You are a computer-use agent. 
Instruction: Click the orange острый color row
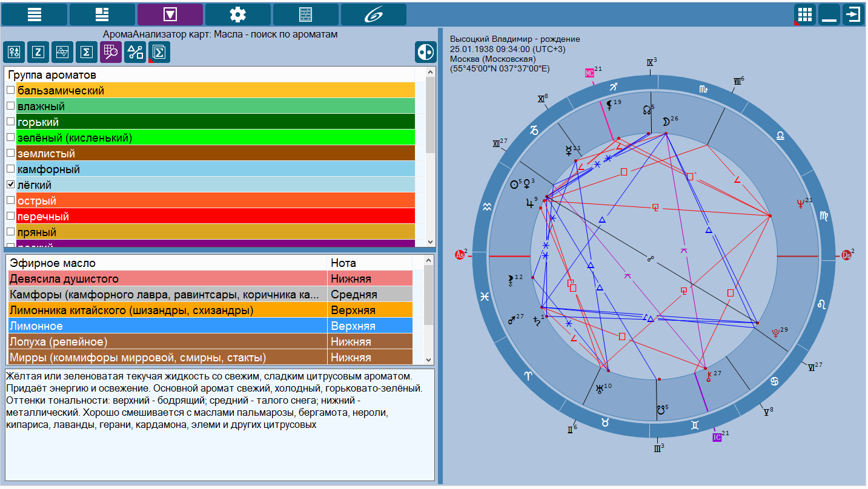[215, 200]
